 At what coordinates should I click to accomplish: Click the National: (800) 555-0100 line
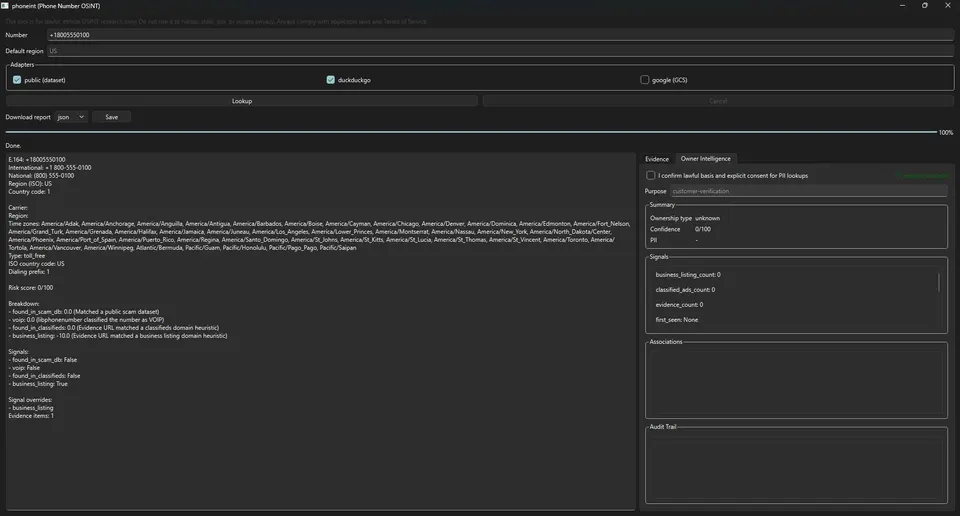(x=41, y=176)
